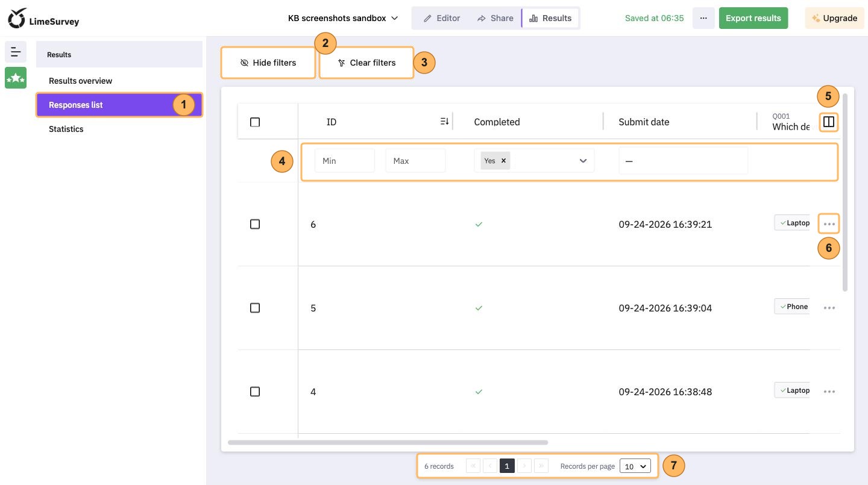
Task: Switch to the Editor tab
Action: (x=442, y=18)
